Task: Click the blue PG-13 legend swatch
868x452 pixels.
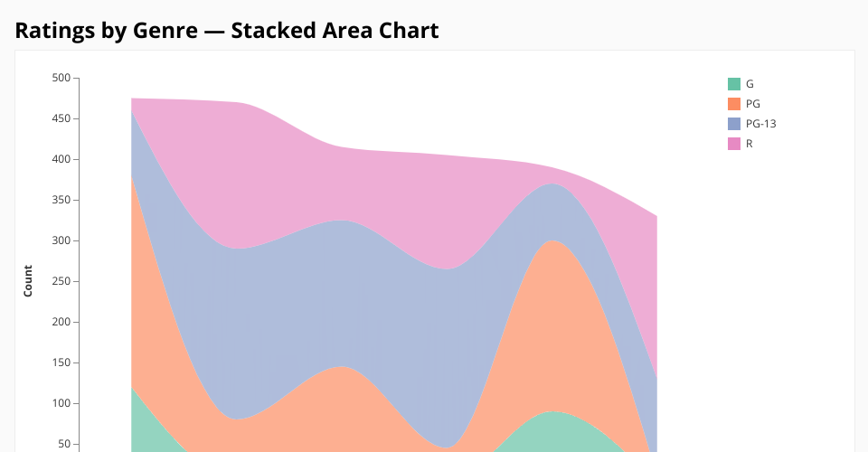Action: point(733,124)
